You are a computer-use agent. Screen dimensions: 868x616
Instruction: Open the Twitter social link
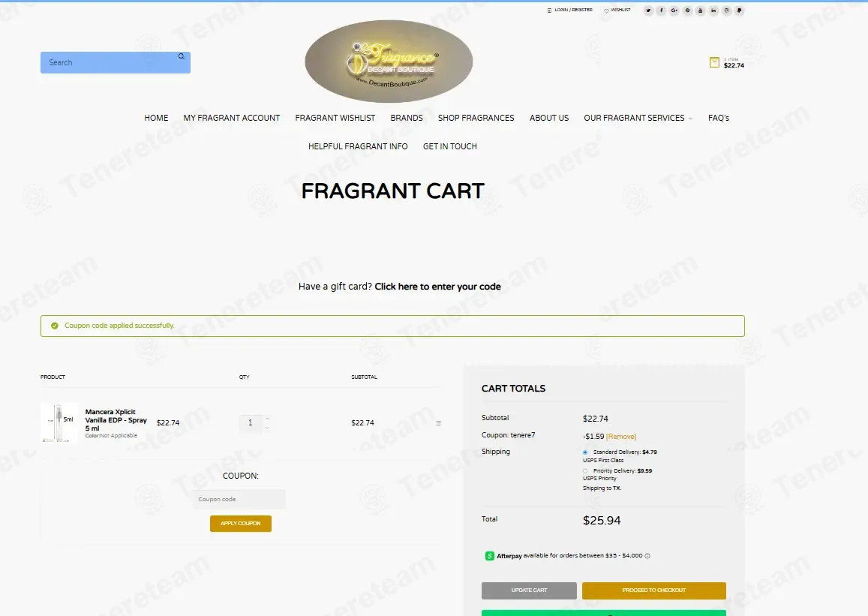click(x=648, y=11)
